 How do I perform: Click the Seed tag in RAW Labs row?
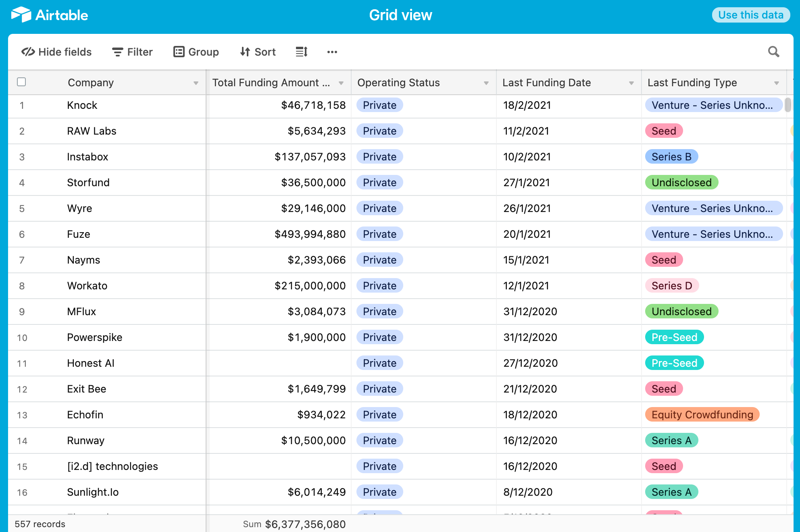[x=664, y=131]
